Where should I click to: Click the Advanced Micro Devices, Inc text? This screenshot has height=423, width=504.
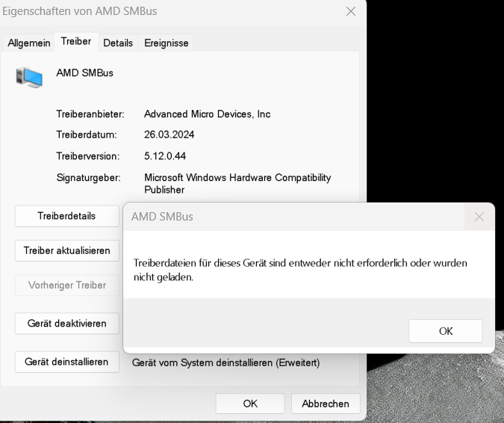point(208,114)
